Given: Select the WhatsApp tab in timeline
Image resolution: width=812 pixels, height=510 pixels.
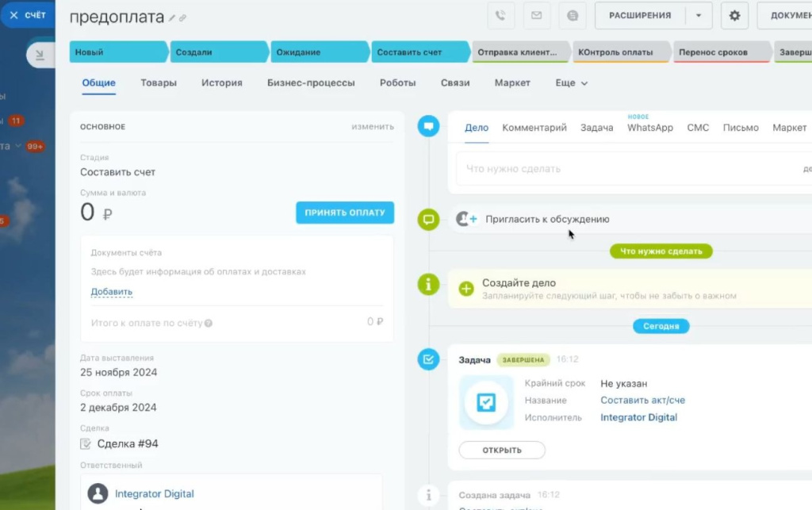Looking at the screenshot, I should click(649, 128).
